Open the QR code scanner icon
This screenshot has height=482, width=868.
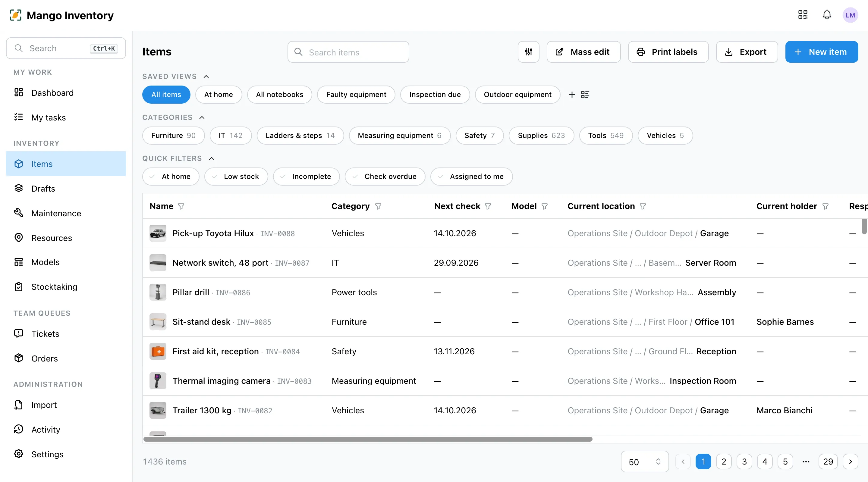[803, 15]
